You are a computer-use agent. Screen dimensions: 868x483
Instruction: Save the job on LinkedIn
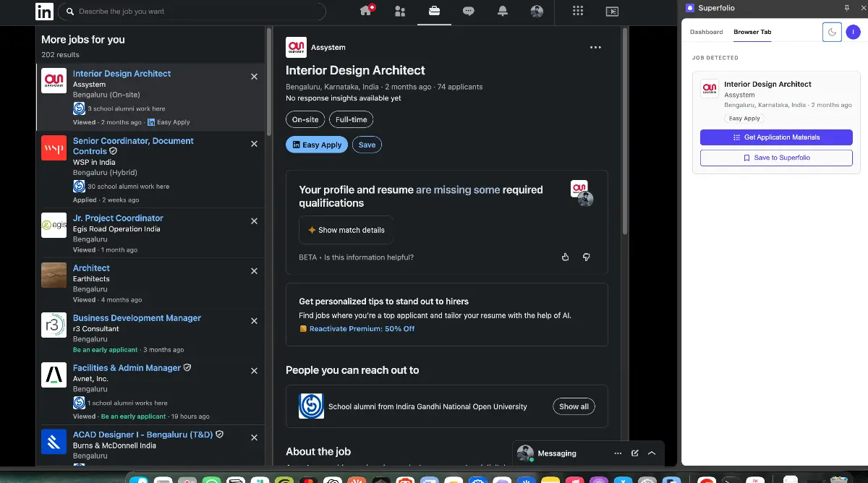coord(367,145)
